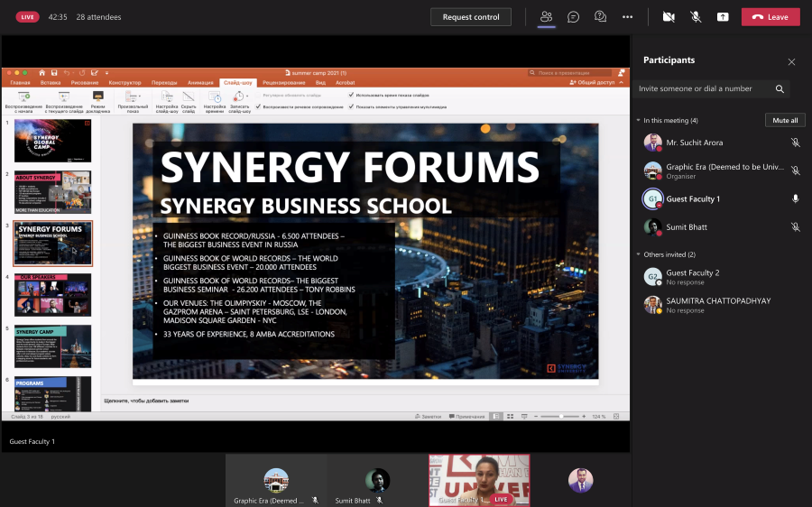Image resolution: width=812 pixels, height=507 pixels.
Task: Leave the meeting
Action: pos(770,17)
